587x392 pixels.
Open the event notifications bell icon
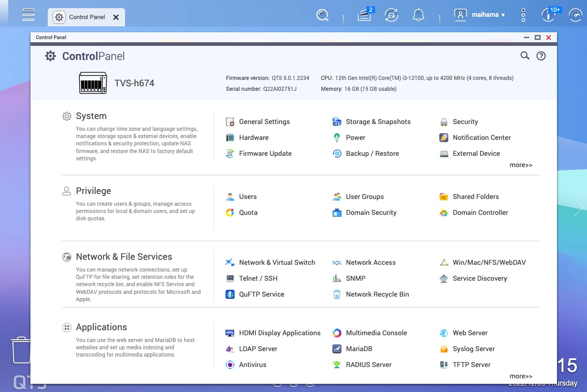[418, 15]
